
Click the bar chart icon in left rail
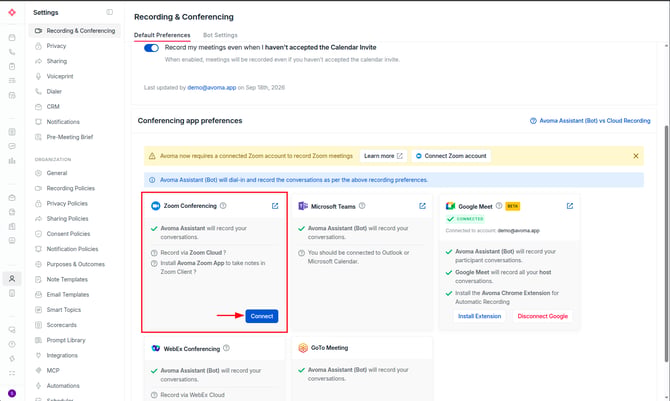tap(12, 161)
